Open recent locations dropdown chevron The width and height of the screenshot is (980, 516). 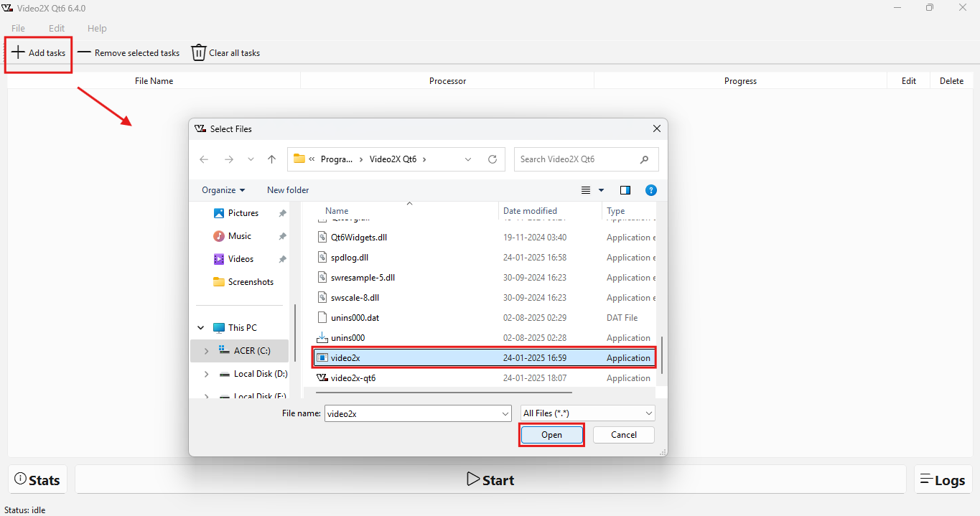(x=251, y=159)
